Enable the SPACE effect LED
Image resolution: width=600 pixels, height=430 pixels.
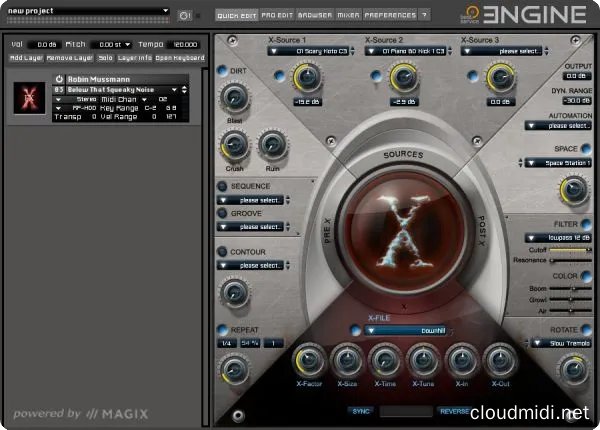(585, 148)
